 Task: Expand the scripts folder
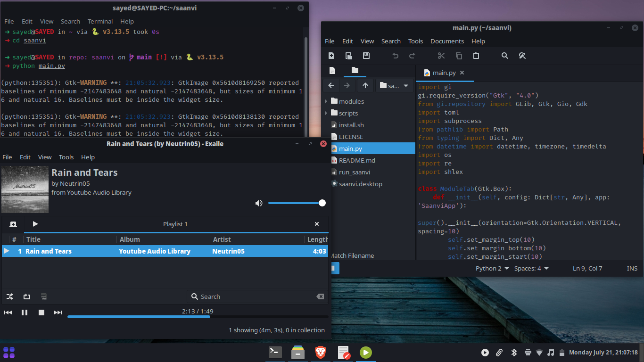(326, 113)
